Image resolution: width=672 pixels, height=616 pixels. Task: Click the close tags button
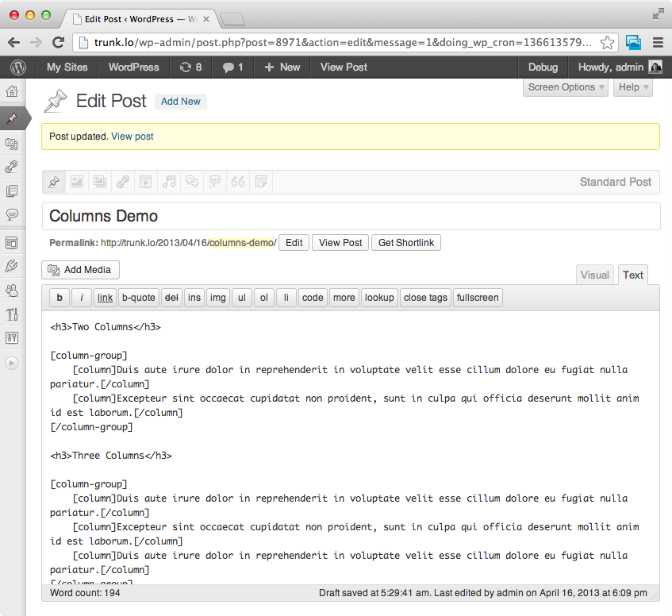pos(425,298)
